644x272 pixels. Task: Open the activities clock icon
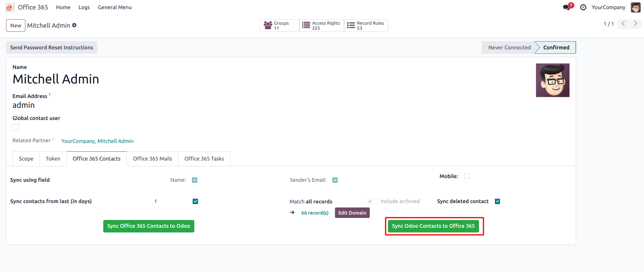click(x=583, y=7)
